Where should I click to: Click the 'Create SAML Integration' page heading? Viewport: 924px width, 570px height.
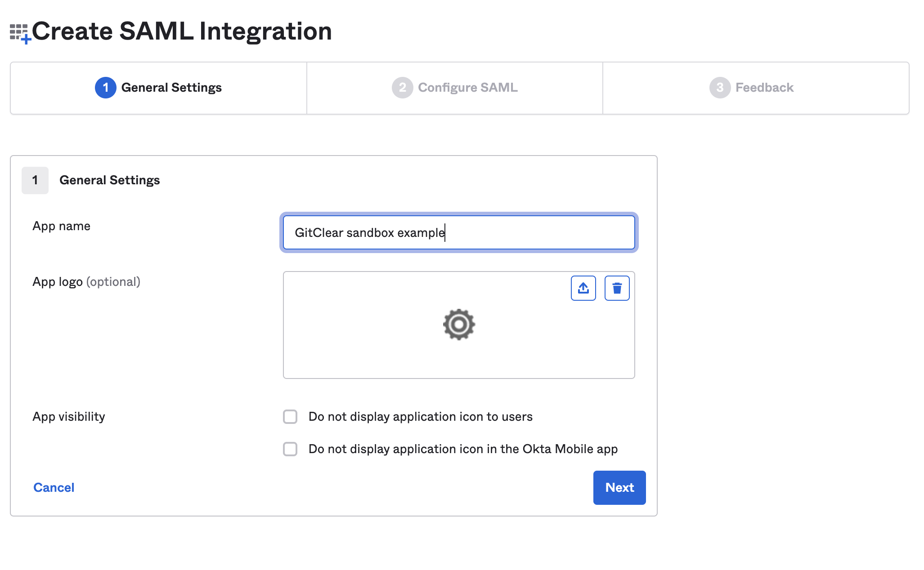click(182, 31)
